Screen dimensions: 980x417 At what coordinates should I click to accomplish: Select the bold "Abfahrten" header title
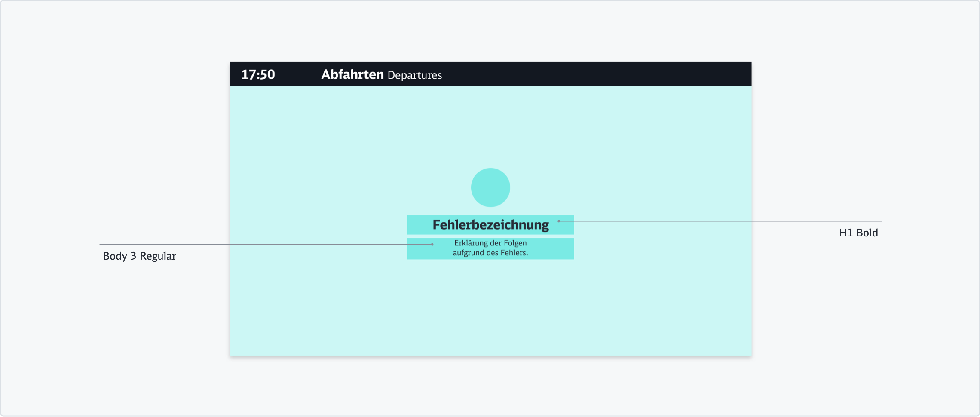[352, 74]
